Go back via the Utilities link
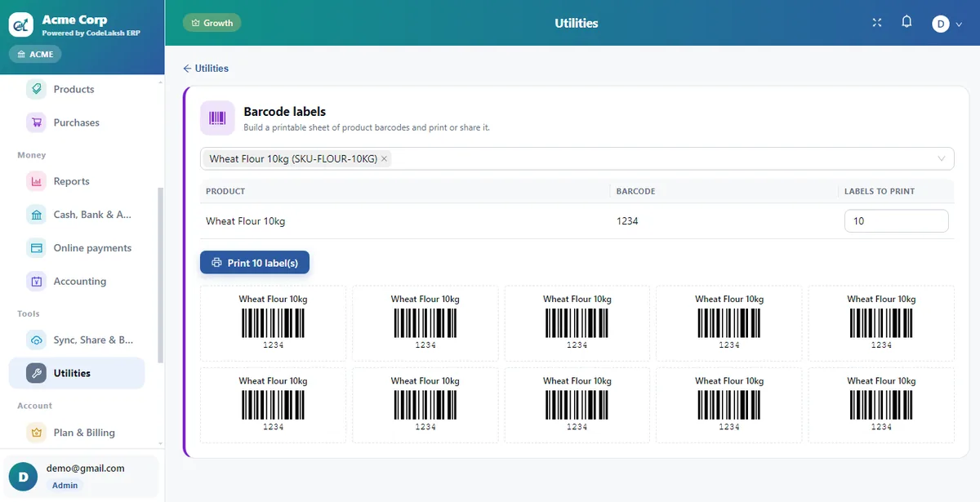This screenshot has height=502, width=980. (206, 69)
